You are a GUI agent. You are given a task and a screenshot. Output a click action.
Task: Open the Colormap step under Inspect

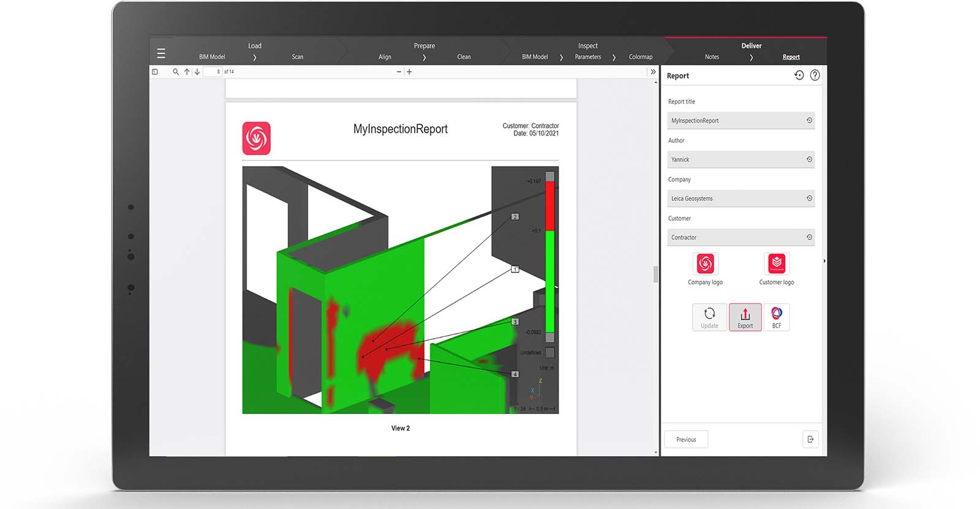coord(640,57)
